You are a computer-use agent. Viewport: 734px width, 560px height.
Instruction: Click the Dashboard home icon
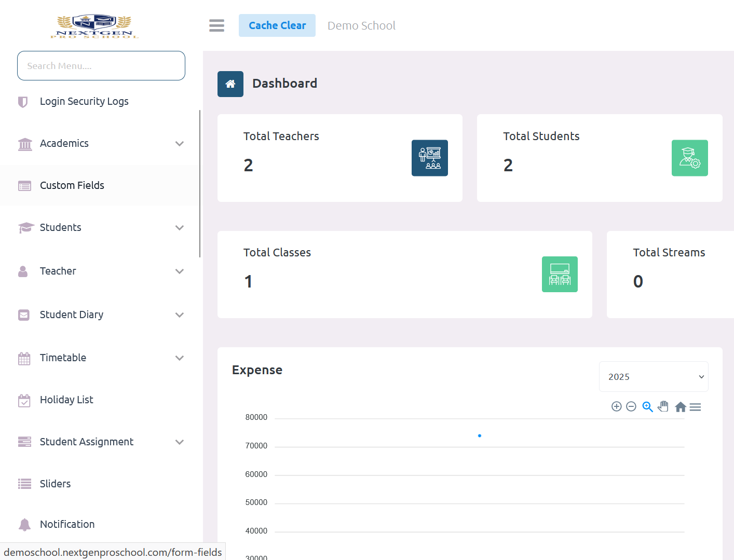[x=230, y=84]
